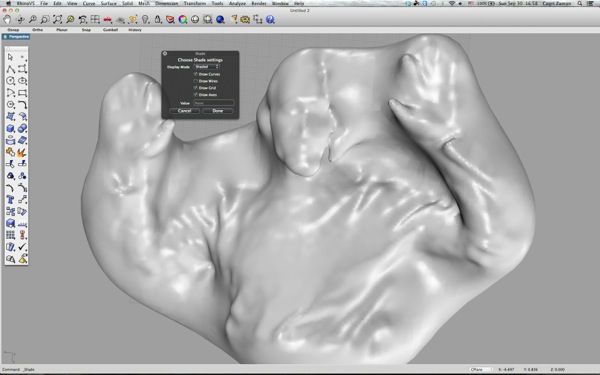The image size is (600, 375).
Task: Click the color wheel icon in toolbar
Action: [x=183, y=20]
